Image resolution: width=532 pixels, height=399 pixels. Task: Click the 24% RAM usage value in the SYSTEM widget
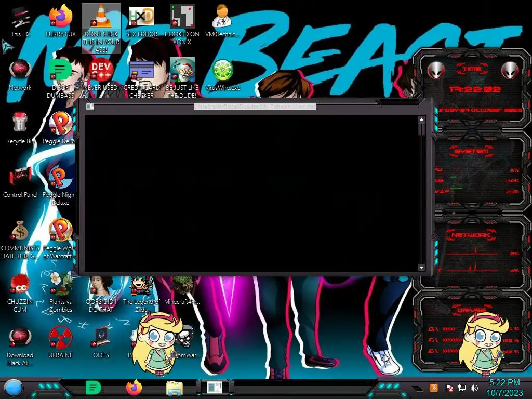coord(512,181)
